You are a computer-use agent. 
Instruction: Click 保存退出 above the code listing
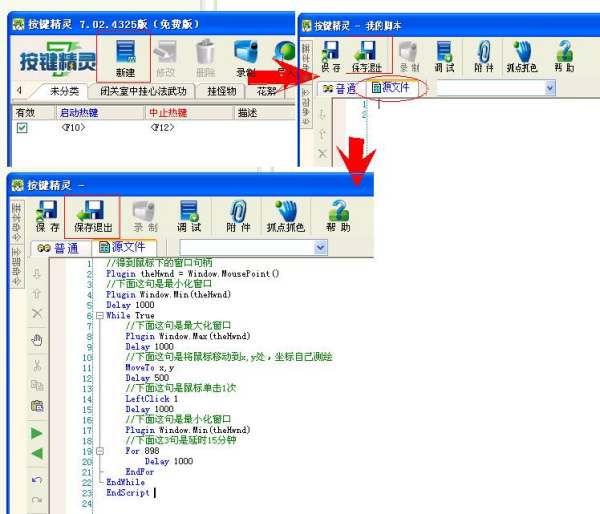(93, 216)
